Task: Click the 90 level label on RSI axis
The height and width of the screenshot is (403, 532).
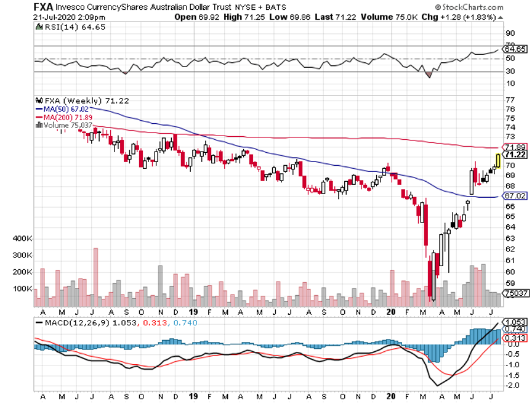Action: (x=510, y=33)
